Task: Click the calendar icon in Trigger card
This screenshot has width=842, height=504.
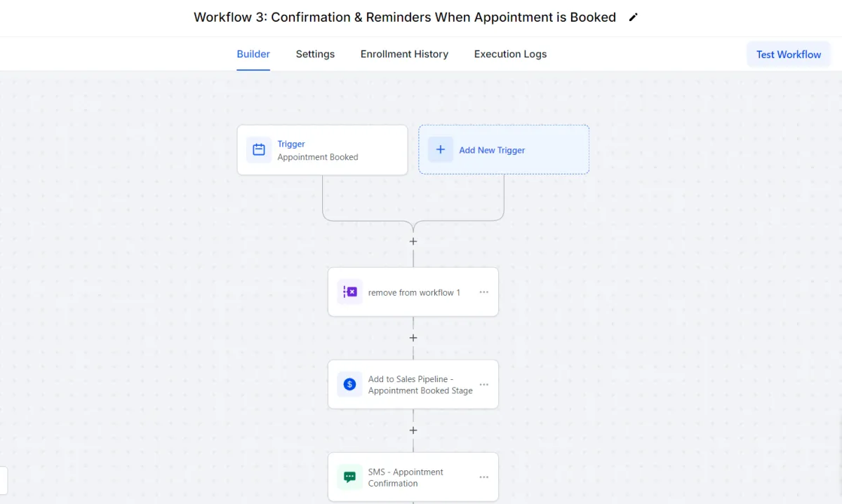Action: click(259, 150)
